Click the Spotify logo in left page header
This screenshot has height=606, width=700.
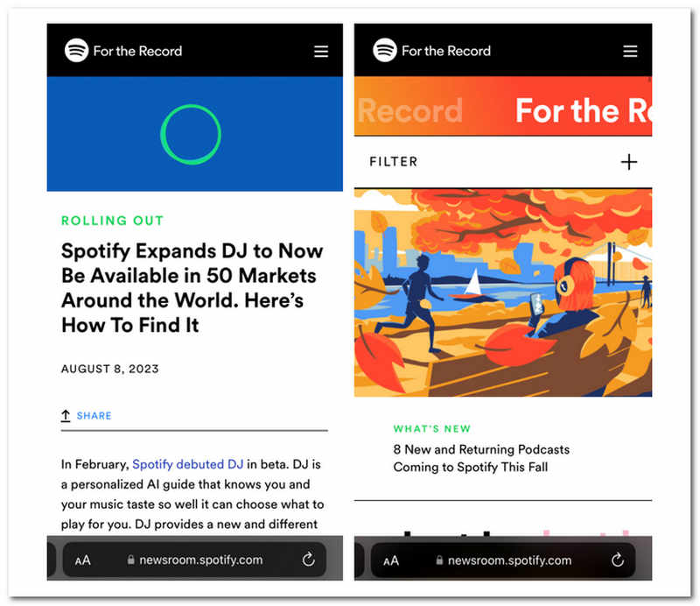(76, 51)
